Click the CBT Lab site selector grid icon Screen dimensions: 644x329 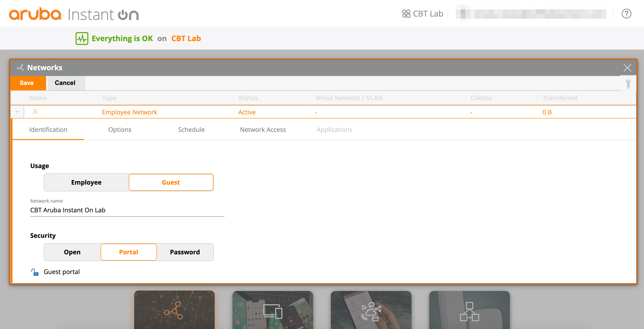(x=406, y=14)
